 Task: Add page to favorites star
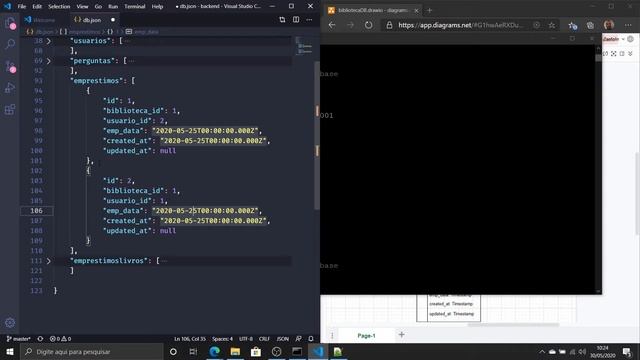click(x=552, y=25)
